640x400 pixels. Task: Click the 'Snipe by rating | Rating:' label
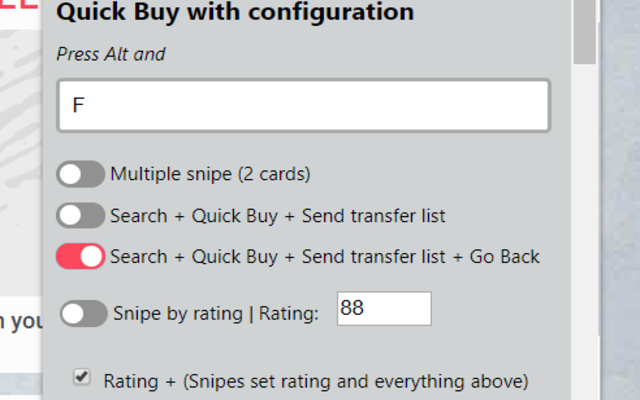point(216,314)
